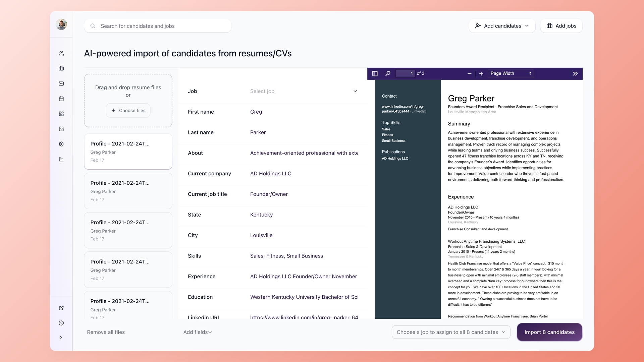Click the Search for candidates and jobs field
The image size is (644, 362).
click(x=158, y=26)
